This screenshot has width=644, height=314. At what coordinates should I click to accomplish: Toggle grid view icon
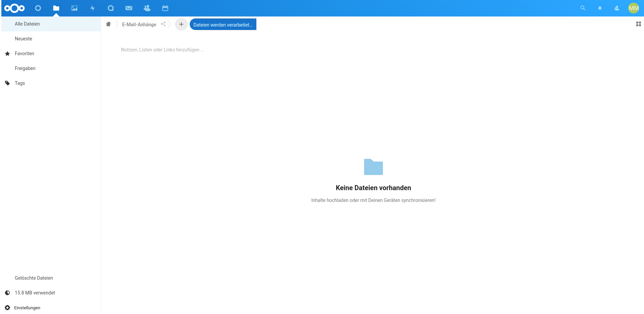(x=639, y=24)
